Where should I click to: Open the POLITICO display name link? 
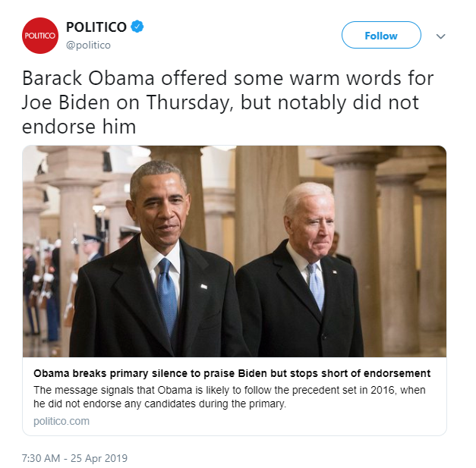(96, 27)
